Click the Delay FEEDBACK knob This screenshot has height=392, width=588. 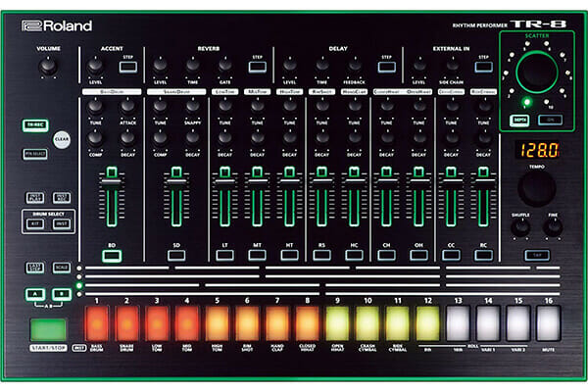355,66
